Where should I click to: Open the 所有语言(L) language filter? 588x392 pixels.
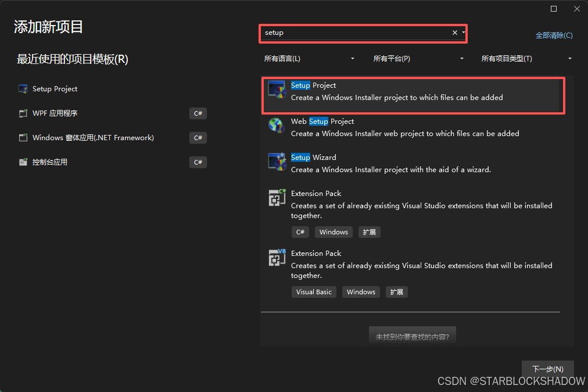(x=309, y=59)
